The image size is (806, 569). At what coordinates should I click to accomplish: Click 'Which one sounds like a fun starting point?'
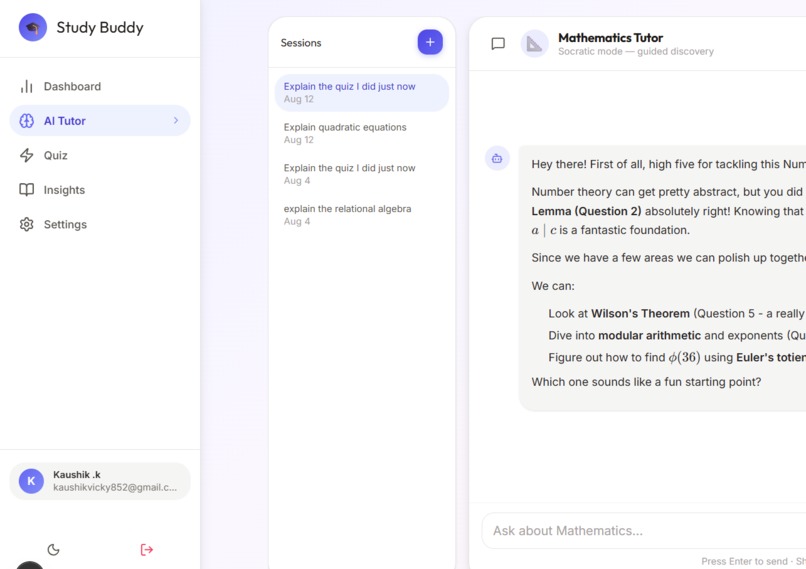(646, 382)
